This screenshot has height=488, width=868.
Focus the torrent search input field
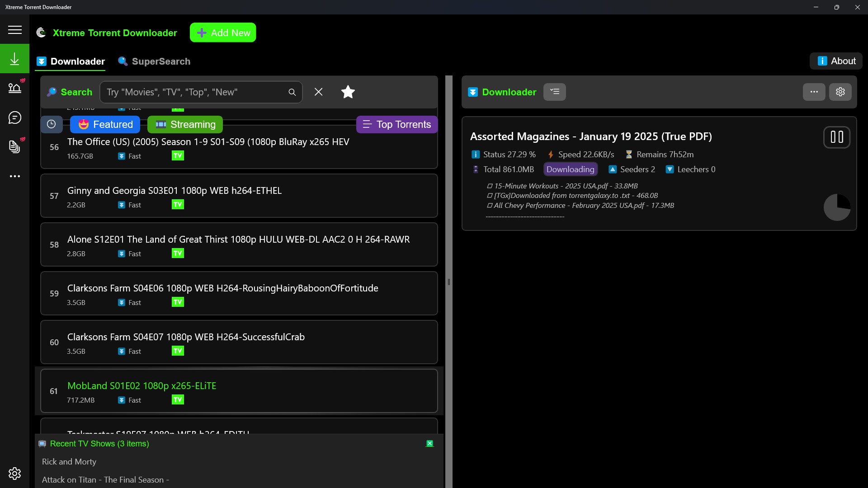tap(201, 92)
